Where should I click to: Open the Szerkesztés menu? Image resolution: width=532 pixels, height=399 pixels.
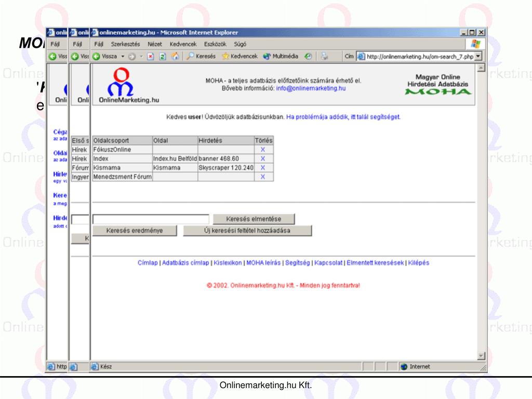[x=125, y=44]
